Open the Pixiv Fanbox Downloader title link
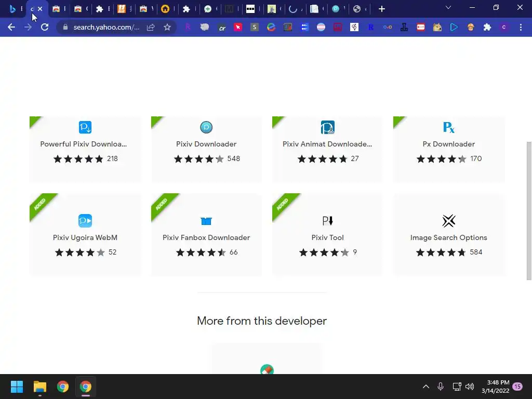The height and width of the screenshot is (399, 532). [206, 237]
